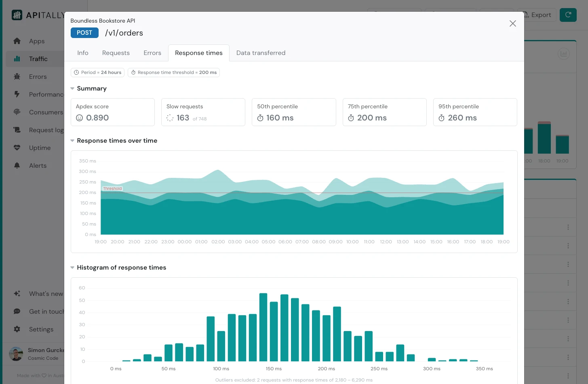This screenshot has height=384, width=588.
Task: Close the endpoint details dialog
Action: pyautogui.click(x=513, y=23)
